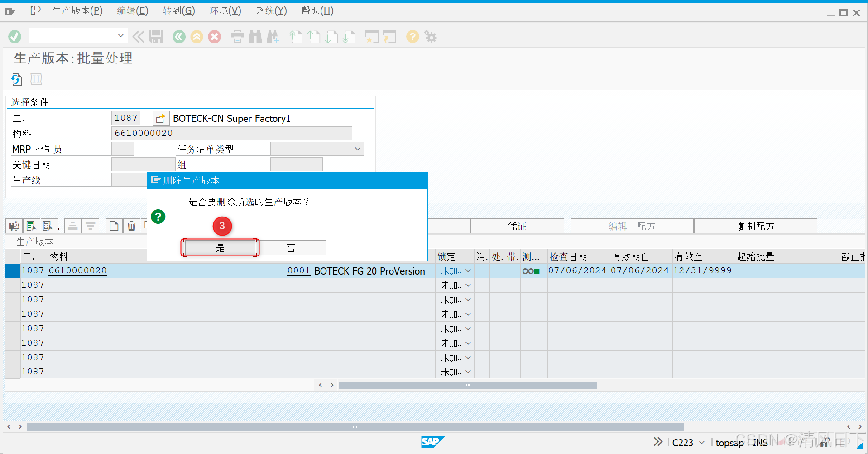Image resolution: width=868 pixels, height=454 pixels.
Task: Click the red Cancel icon
Action: (215, 37)
